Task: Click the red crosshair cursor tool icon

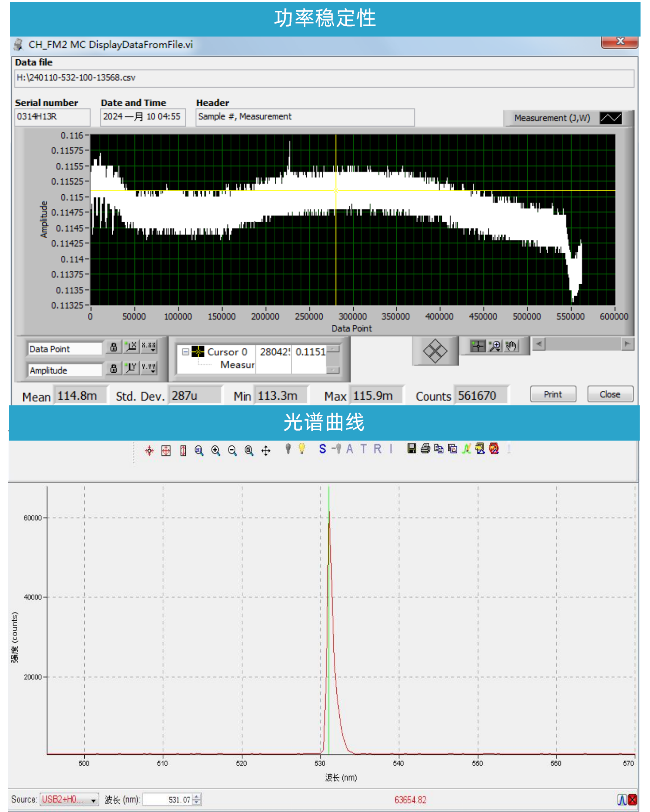Action: [149, 450]
